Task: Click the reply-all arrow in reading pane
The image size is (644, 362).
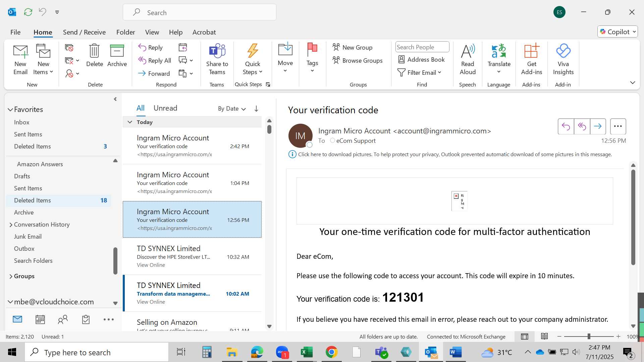Action: [x=582, y=126]
